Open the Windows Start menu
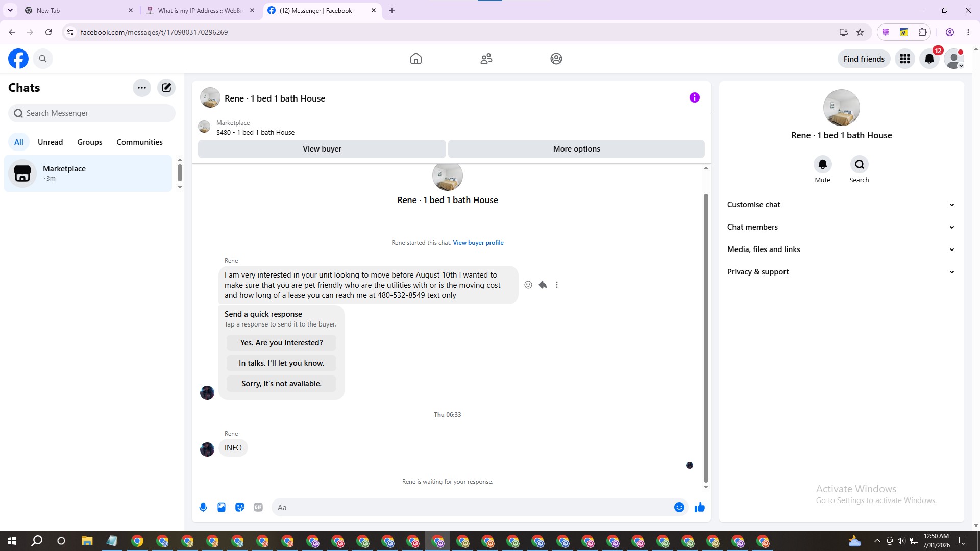The height and width of the screenshot is (551, 980). coord(12,541)
